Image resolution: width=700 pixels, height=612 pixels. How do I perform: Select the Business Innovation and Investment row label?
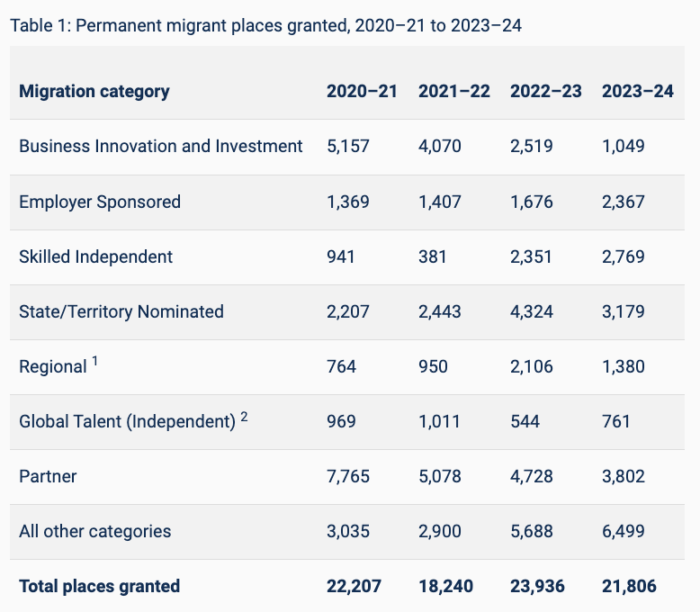tap(161, 146)
